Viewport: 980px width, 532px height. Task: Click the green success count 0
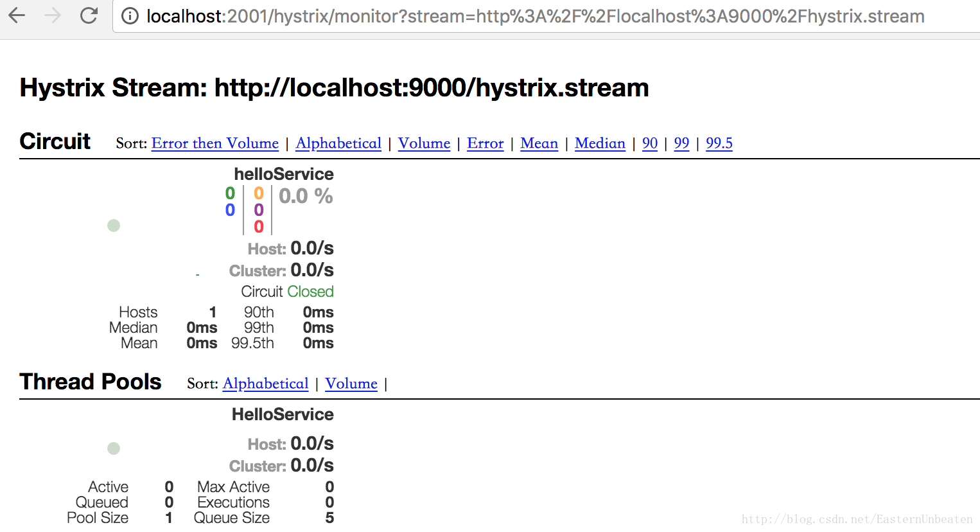tap(230, 193)
